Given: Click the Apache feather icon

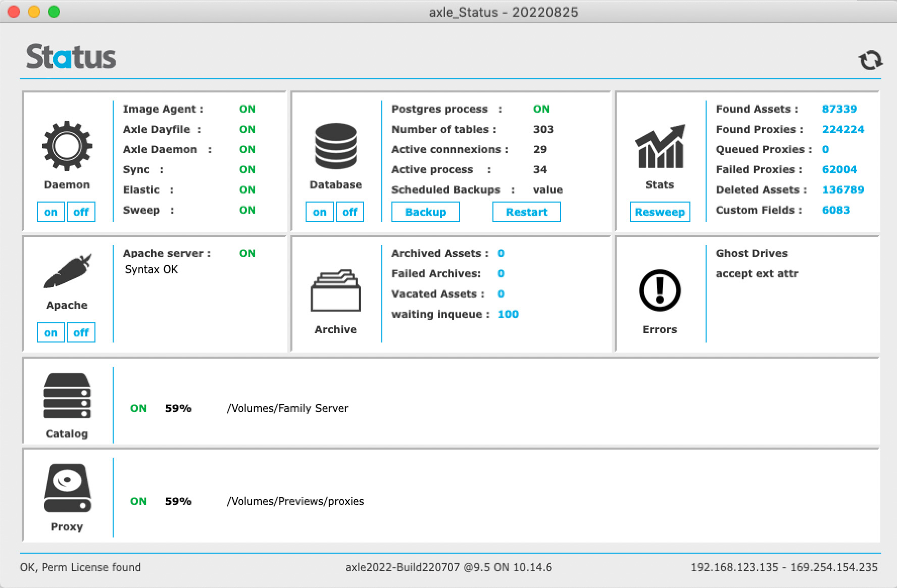Looking at the screenshot, I should tap(67, 271).
